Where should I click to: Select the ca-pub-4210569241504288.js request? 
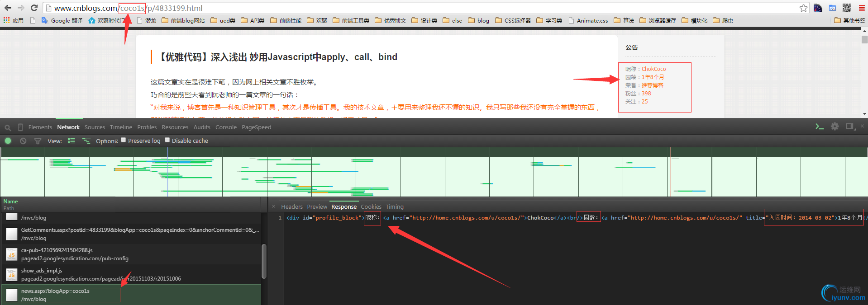tap(131, 254)
